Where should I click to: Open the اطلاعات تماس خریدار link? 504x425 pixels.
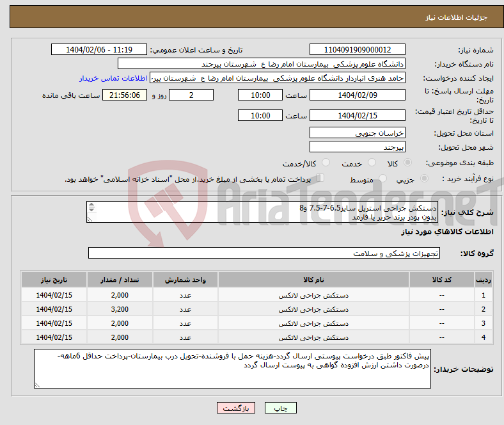coord(113,78)
